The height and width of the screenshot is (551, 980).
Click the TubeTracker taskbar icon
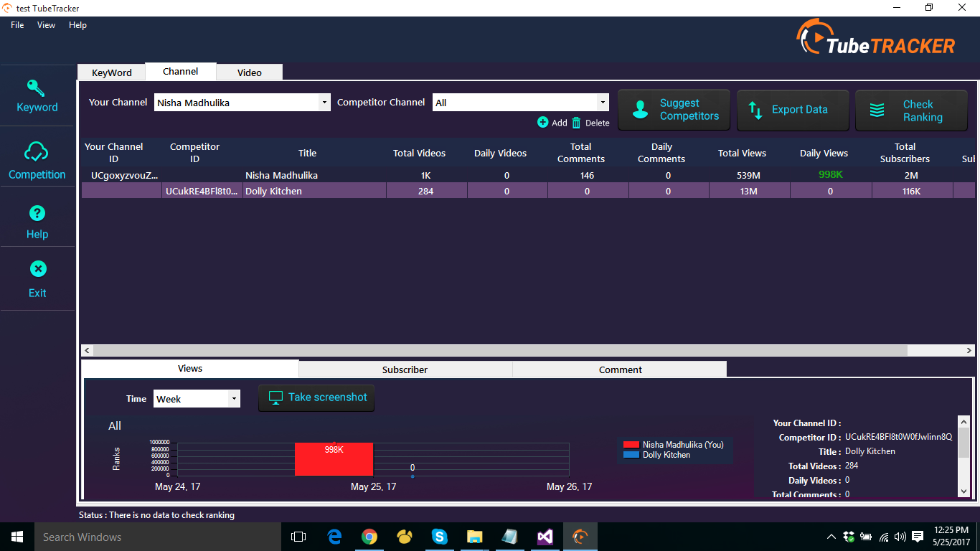[x=580, y=537]
